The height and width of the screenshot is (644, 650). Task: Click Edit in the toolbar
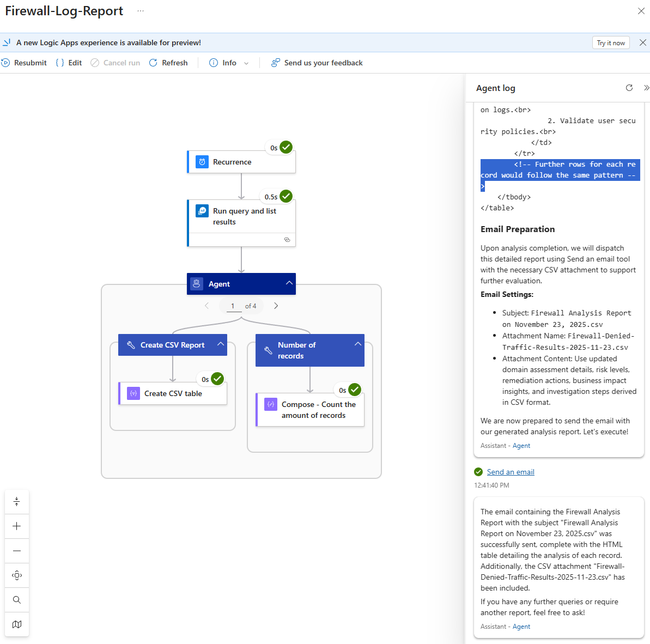(x=69, y=63)
